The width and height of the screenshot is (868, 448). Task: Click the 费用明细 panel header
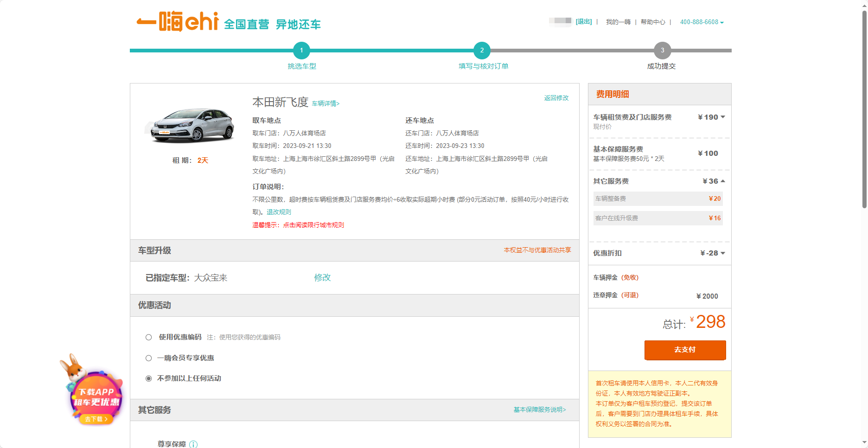660,94
